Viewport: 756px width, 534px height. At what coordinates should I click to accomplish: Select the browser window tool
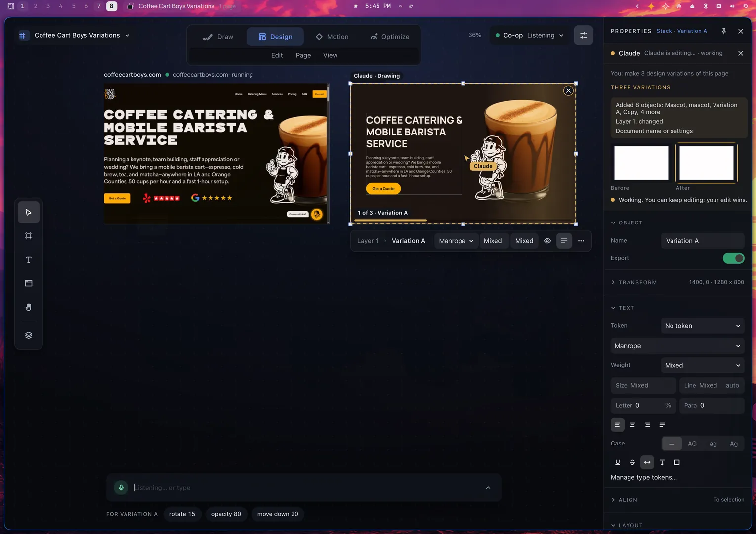pos(29,283)
